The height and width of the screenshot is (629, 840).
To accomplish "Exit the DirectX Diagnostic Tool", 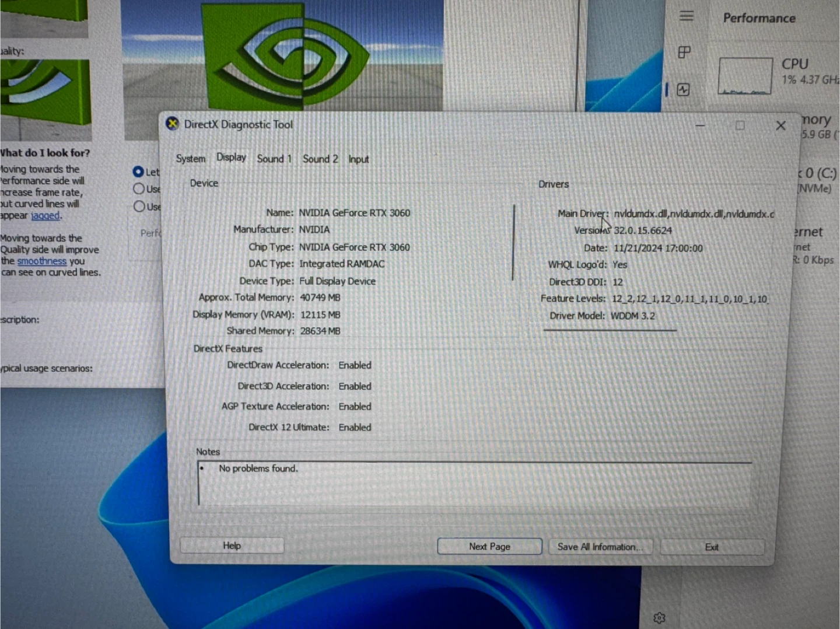I will click(x=712, y=547).
